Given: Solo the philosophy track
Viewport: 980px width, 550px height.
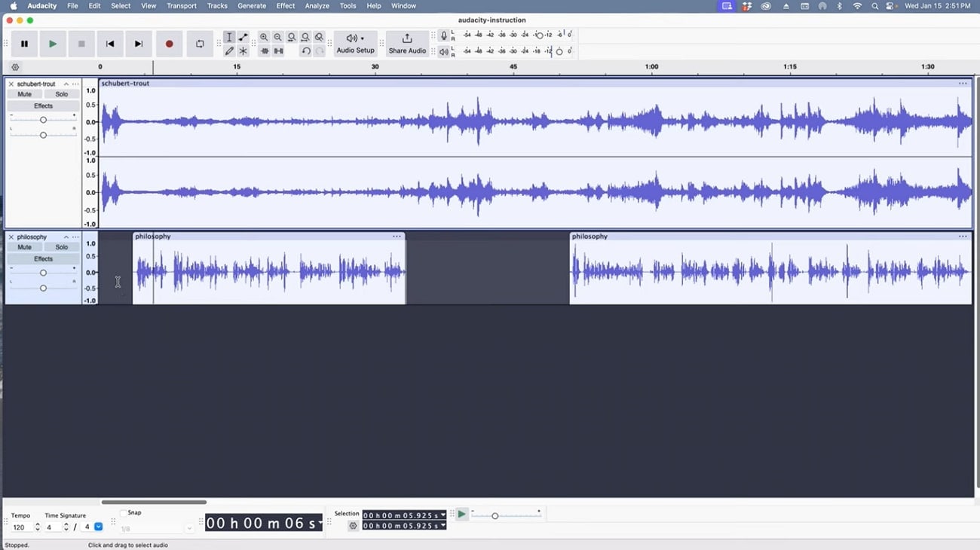Looking at the screenshot, I should (62, 247).
